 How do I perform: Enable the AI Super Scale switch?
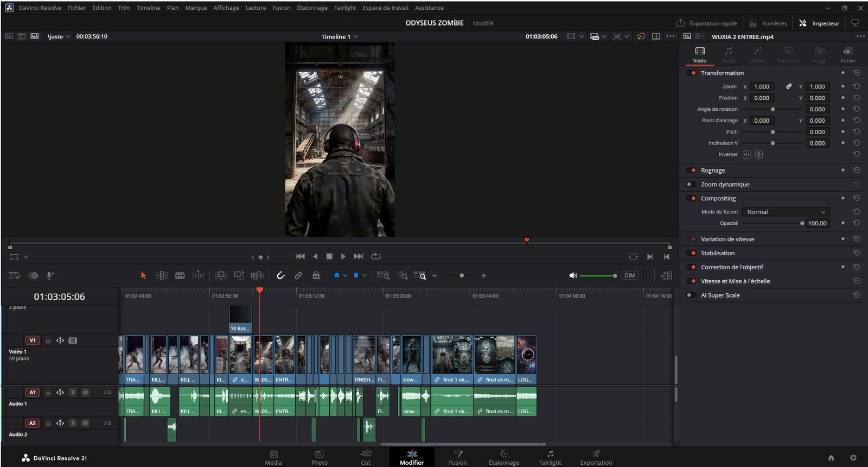[x=691, y=295]
